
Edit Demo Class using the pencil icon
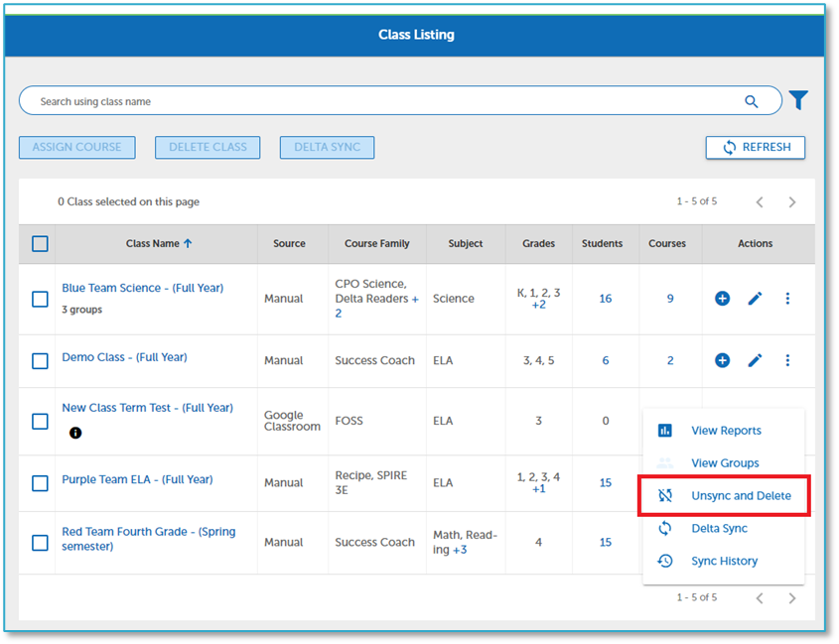(x=756, y=360)
